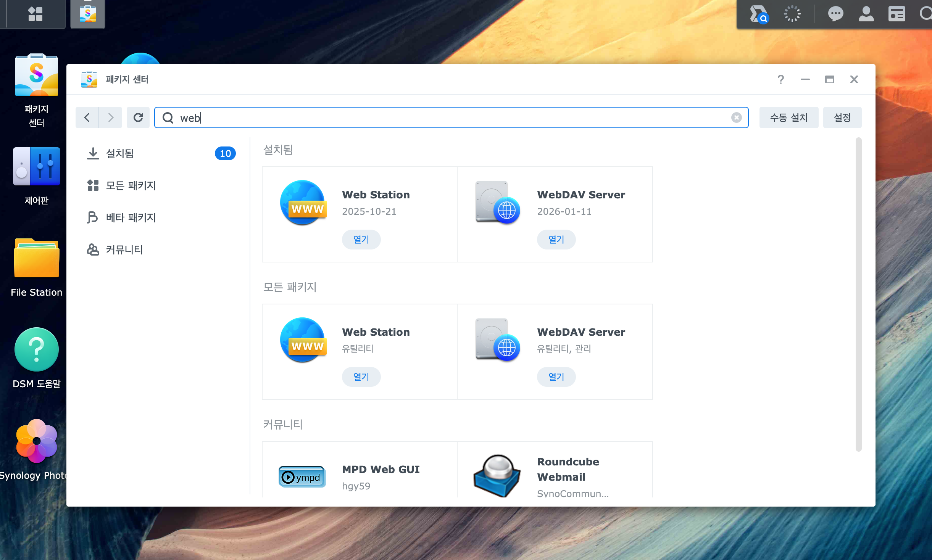Click the search magnifier icon in field
This screenshot has width=932, height=560.
point(168,117)
